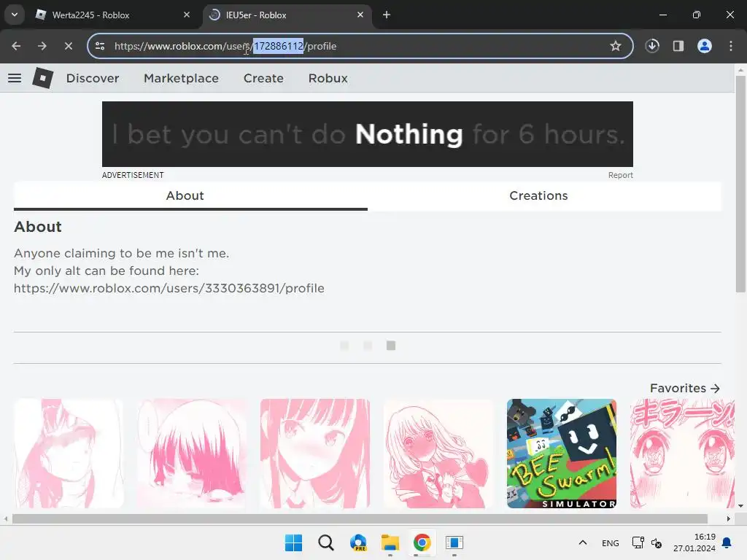Open the Bee Swarm Simulator favorite thumbnail
747x560 pixels.
[x=561, y=454]
